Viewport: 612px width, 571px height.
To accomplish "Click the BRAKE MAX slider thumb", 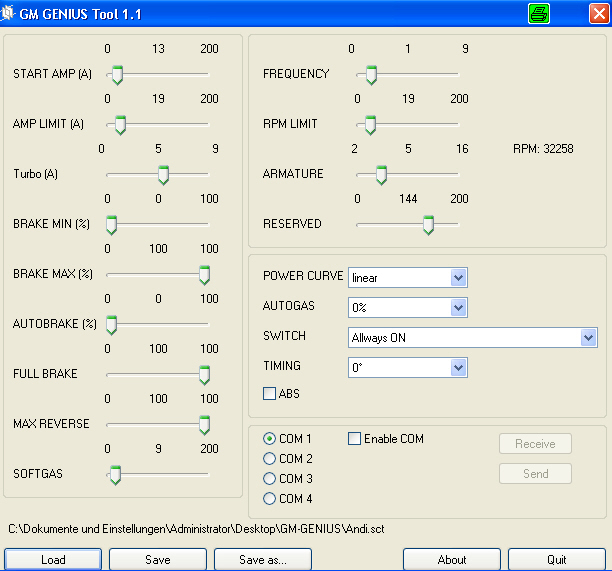I will click(204, 275).
